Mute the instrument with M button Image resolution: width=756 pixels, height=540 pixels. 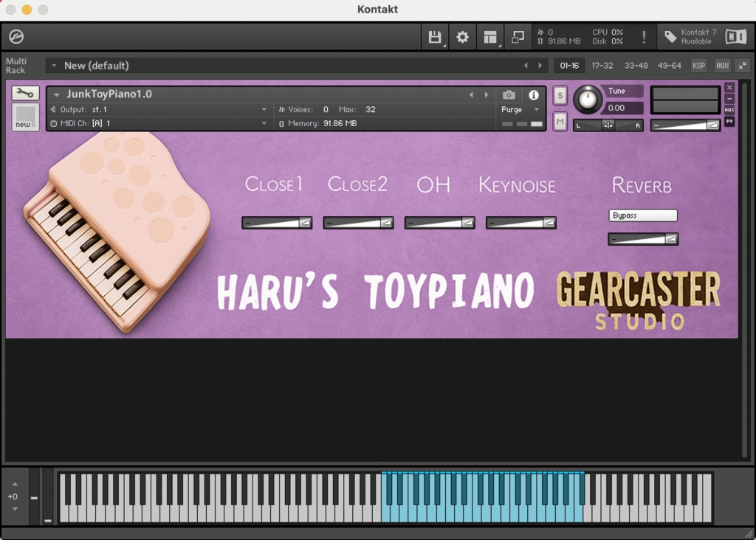pyautogui.click(x=560, y=122)
